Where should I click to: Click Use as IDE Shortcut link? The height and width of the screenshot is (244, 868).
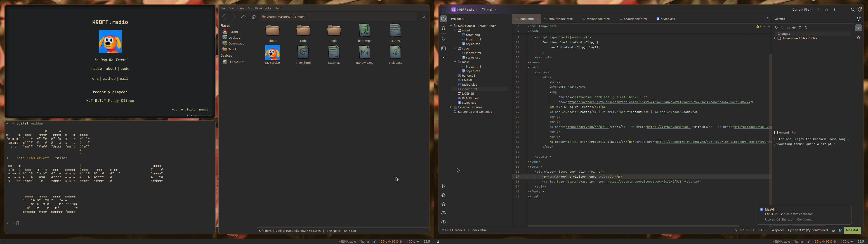(779, 219)
